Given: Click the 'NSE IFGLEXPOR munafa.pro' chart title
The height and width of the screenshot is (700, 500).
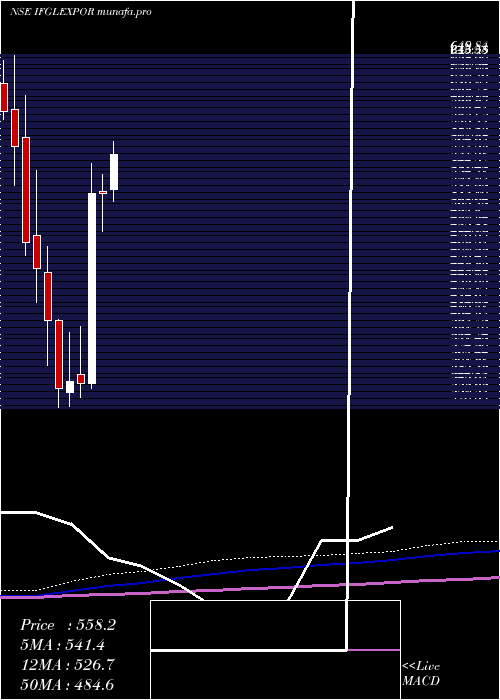Looking at the screenshot, I should pyautogui.click(x=81, y=12).
